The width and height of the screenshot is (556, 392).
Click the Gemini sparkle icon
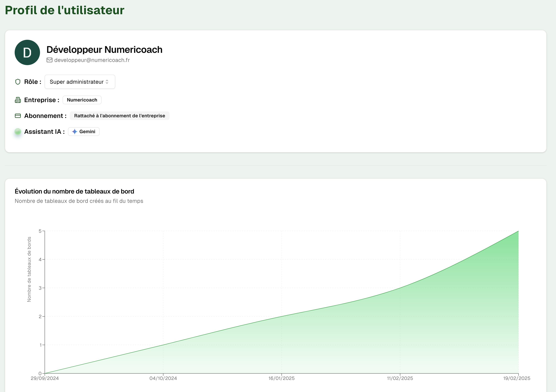75,132
